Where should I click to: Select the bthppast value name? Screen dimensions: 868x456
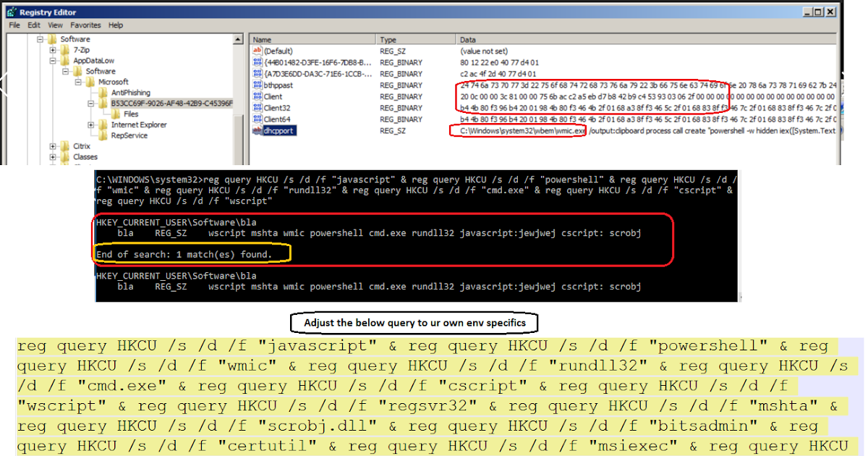tap(279, 85)
